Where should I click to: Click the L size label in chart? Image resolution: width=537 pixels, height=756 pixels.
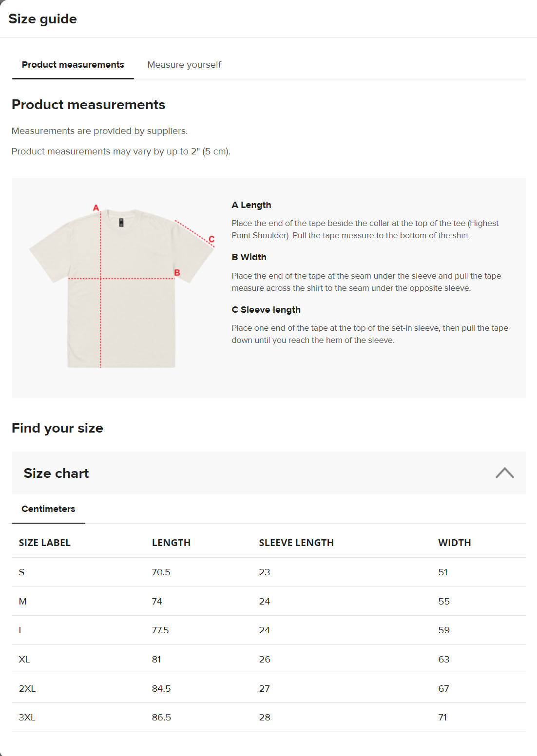coord(20,630)
